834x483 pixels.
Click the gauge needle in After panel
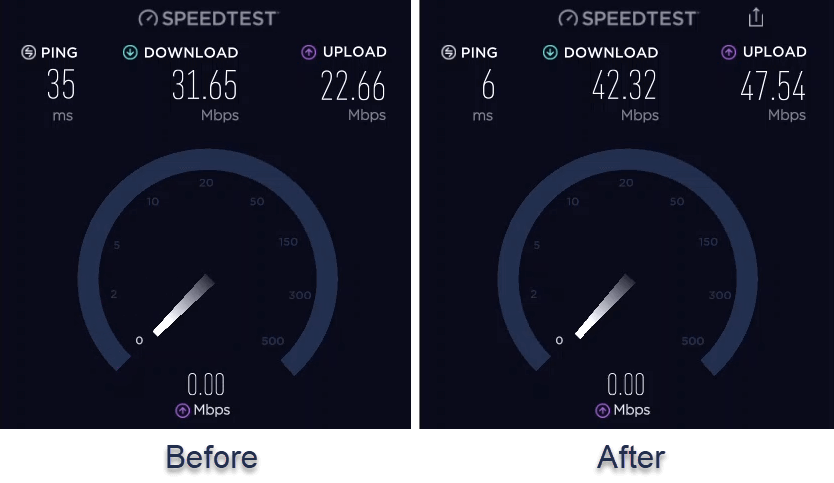605,306
